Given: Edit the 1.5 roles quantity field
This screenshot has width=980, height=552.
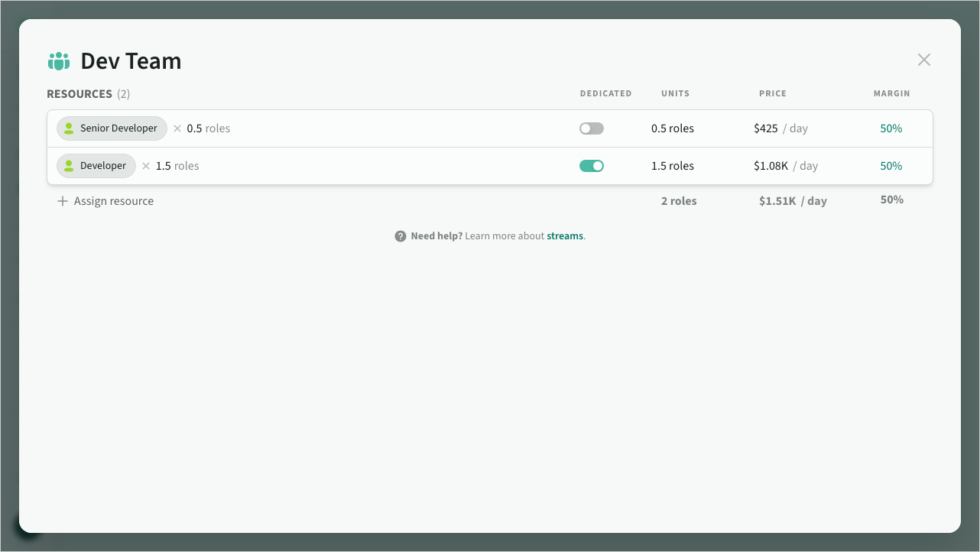Looking at the screenshot, I should (177, 166).
